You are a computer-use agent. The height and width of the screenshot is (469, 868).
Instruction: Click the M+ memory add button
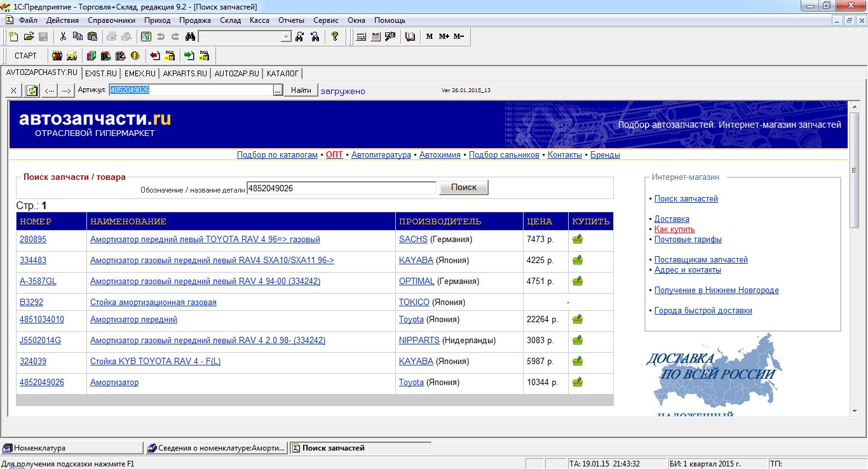pos(444,36)
